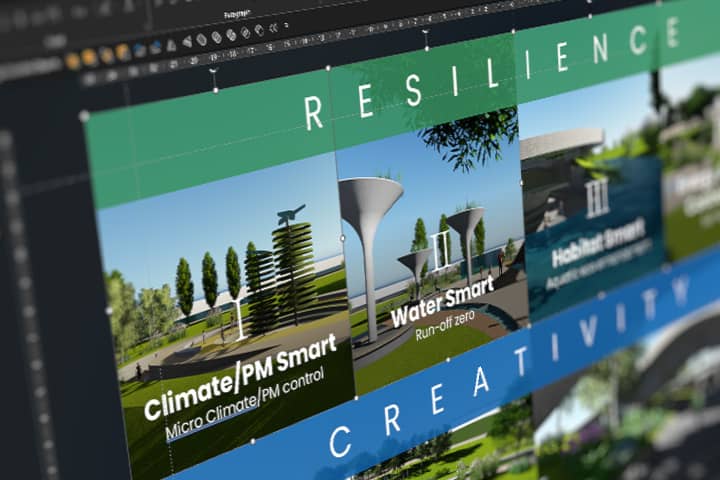Viewport: 720px width, 480px height.
Task: Click the Run-off zero subtitle
Action: (x=445, y=326)
